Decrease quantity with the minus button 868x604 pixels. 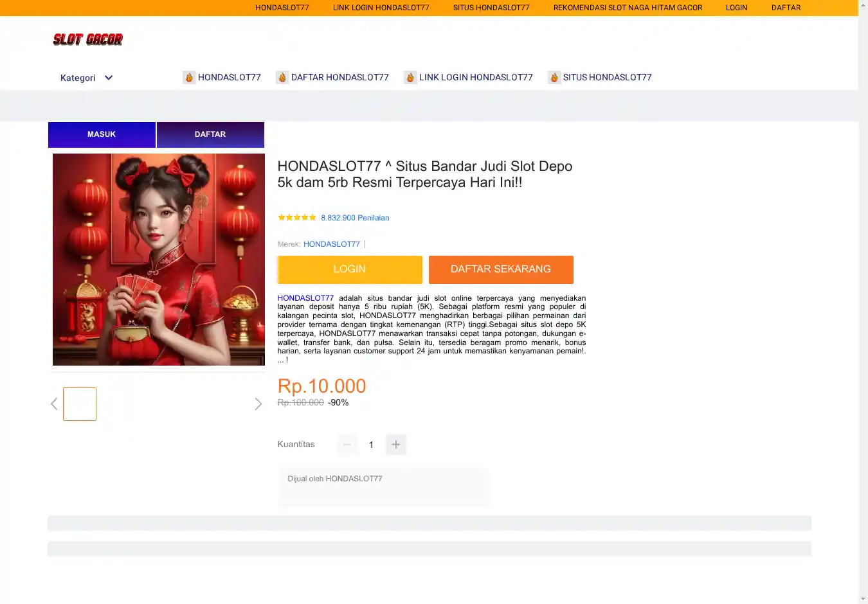point(347,445)
